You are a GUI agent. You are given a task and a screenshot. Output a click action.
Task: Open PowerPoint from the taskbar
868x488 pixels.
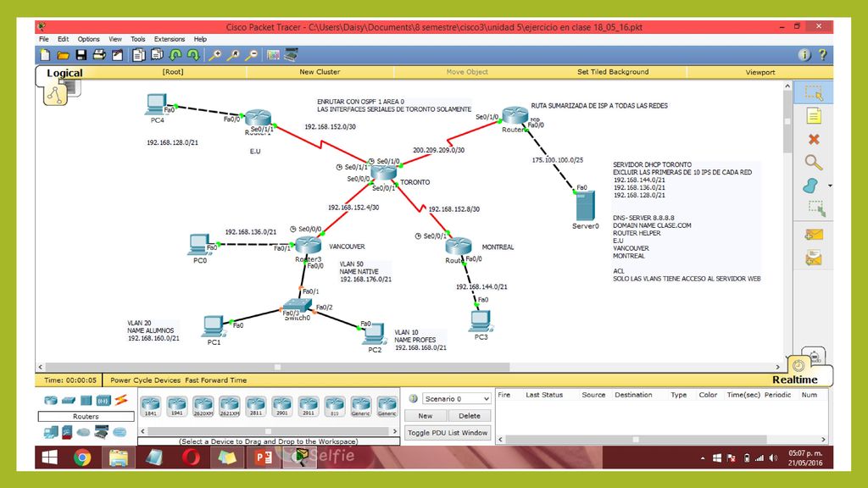(x=264, y=457)
